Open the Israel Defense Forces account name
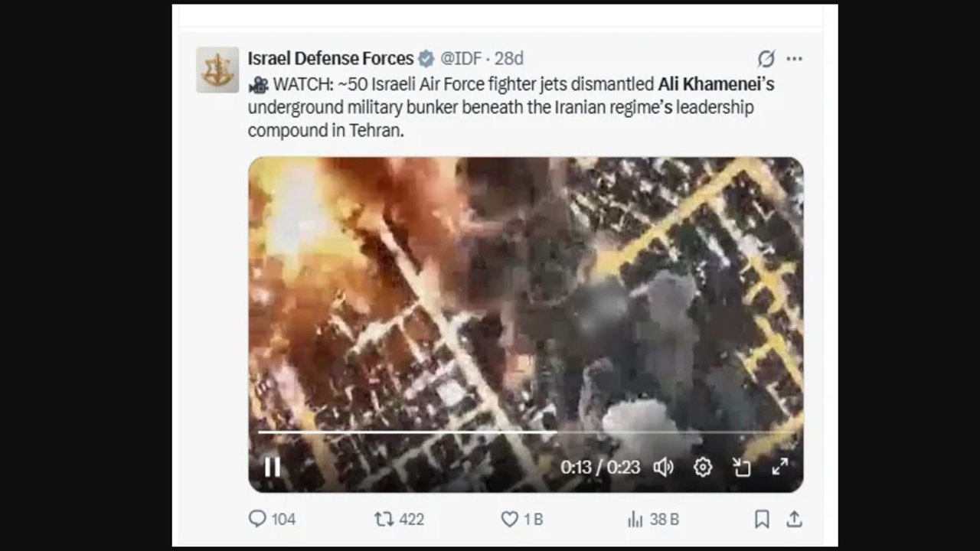The height and width of the screenshot is (551, 980). pyautogui.click(x=331, y=58)
